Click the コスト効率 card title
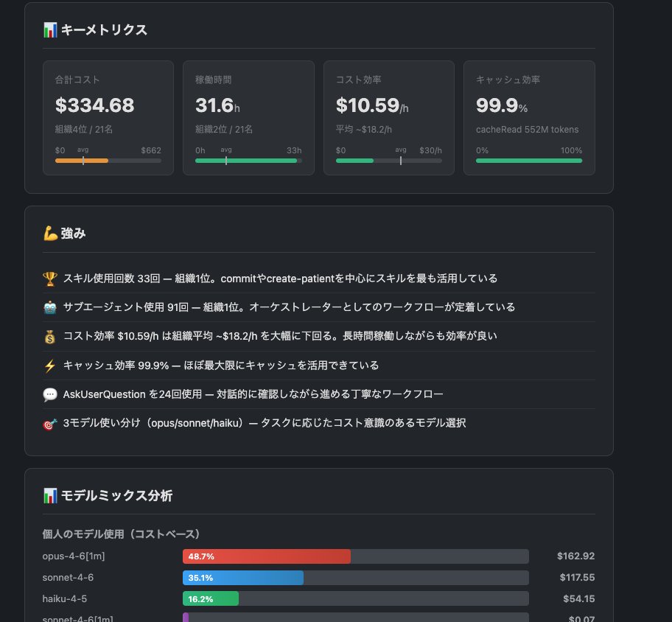Screen dimensions: 672x622 pyautogui.click(x=358, y=80)
